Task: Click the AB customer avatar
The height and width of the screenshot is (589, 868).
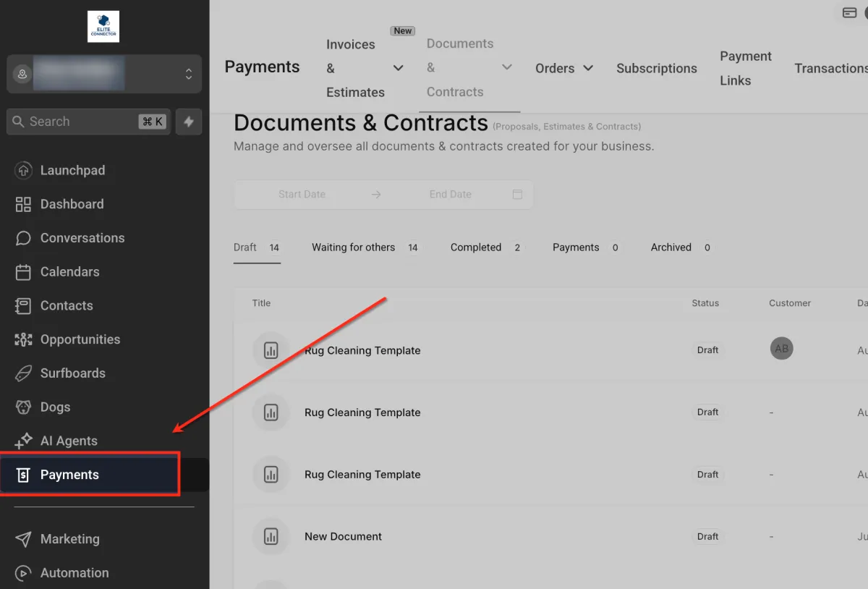Action: click(781, 349)
